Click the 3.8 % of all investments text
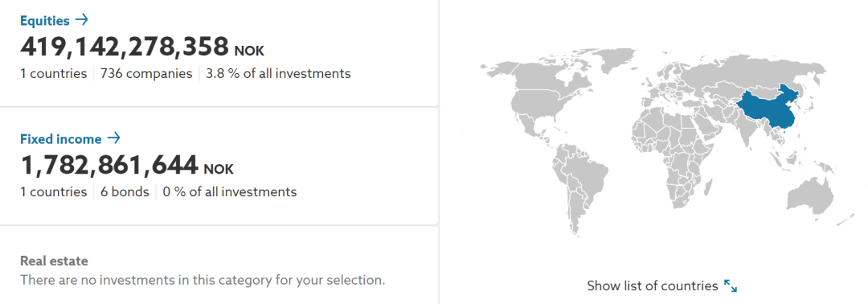Screen dimensions: 868x304 [278, 73]
